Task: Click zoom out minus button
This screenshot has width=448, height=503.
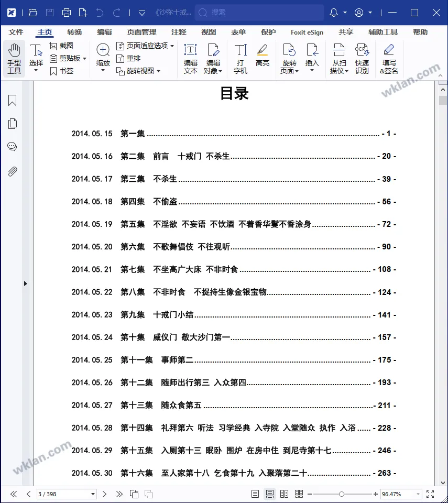Action: (x=310, y=494)
